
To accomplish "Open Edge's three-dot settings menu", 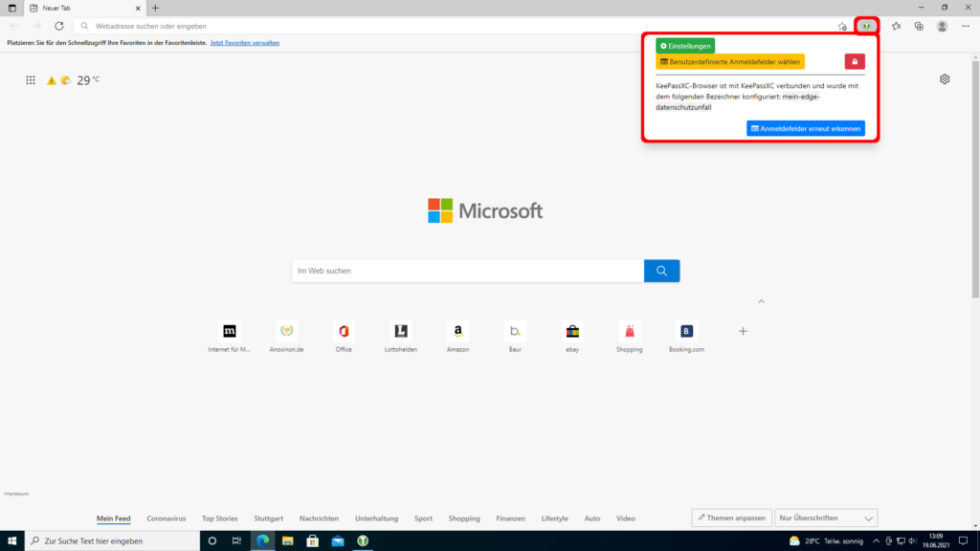I will [965, 26].
